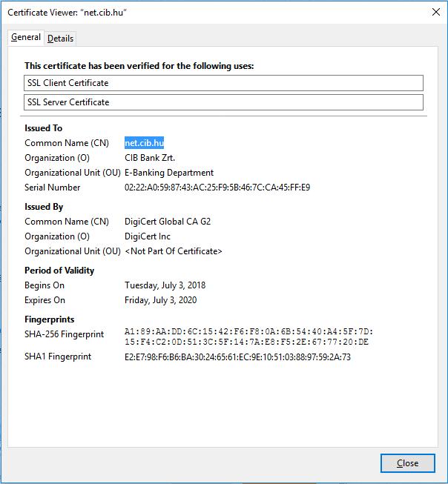The height and width of the screenshot is (484, 448).
Task: Click the Begins On label
Action: [45, 285]
